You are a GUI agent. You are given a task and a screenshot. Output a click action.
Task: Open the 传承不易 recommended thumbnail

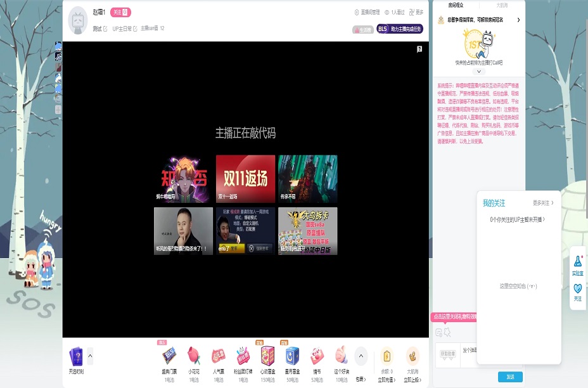click(308, 179)
